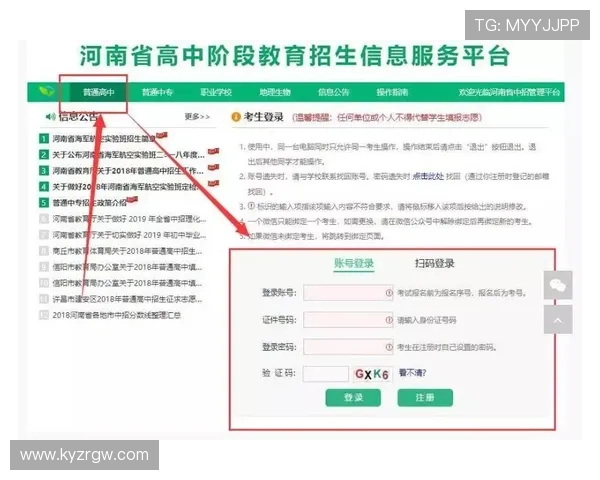The image size is (600, 480).
Task: Open announcement 11 许昌市建安区2018年普通高中招生征求志愿
Action: click(127, 299)
